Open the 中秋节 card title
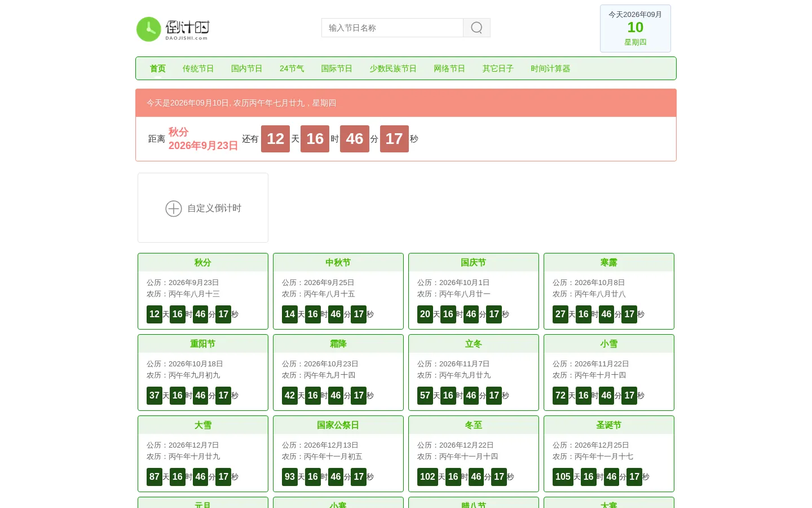The width and height of the screenshot is (812, 508). [338, 262]
